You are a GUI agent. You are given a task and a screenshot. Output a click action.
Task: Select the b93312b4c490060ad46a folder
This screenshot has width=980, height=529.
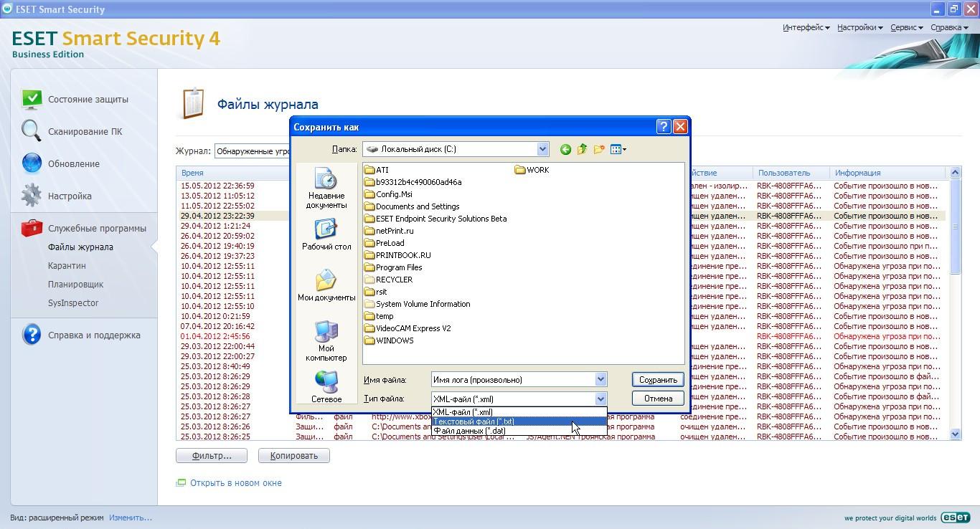click(413, 182)
